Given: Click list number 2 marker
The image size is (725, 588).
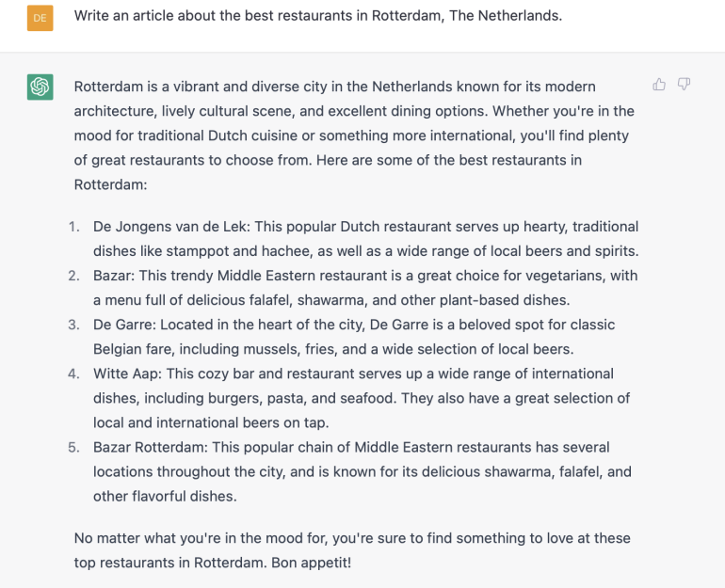Looking at the screenshot, I should (x=74, y=276).
